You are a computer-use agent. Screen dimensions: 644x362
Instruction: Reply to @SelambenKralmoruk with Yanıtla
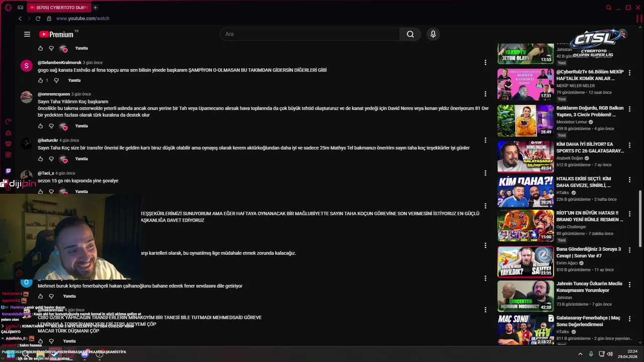74,80
